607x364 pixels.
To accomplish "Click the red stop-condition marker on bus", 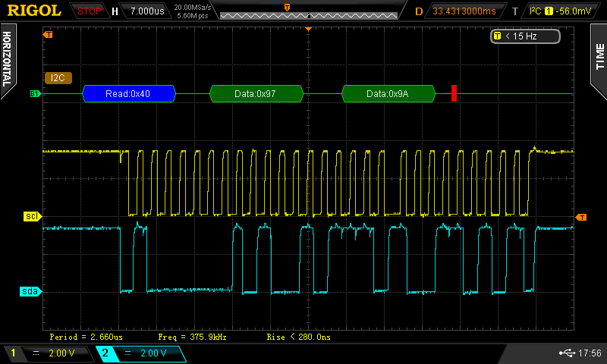I will (x=454, y=93).
